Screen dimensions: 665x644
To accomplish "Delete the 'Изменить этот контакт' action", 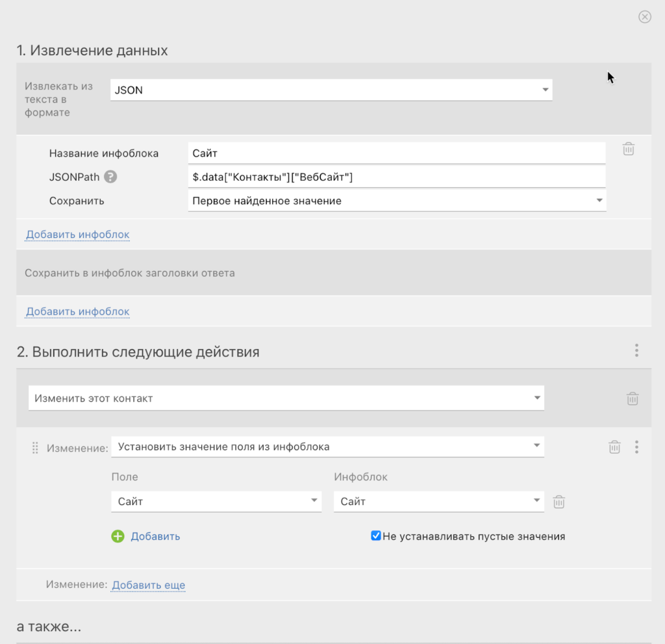I will (x=632, y=398).
